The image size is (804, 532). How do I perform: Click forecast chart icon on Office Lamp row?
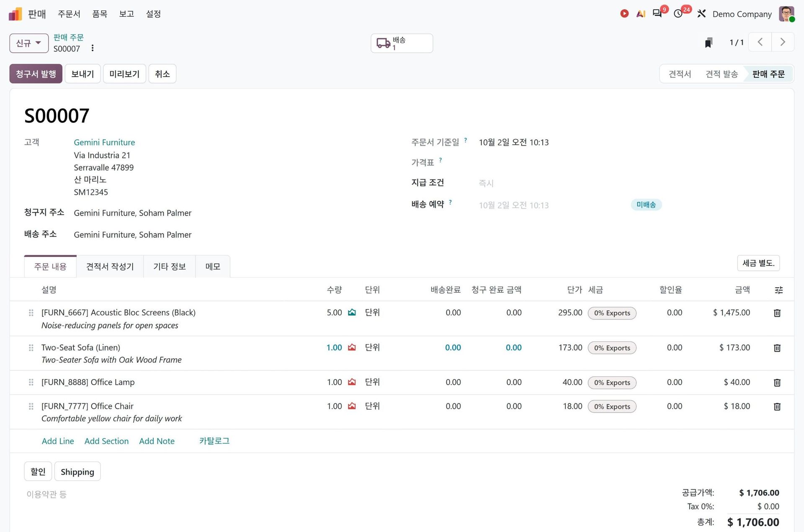coord(352,382)
